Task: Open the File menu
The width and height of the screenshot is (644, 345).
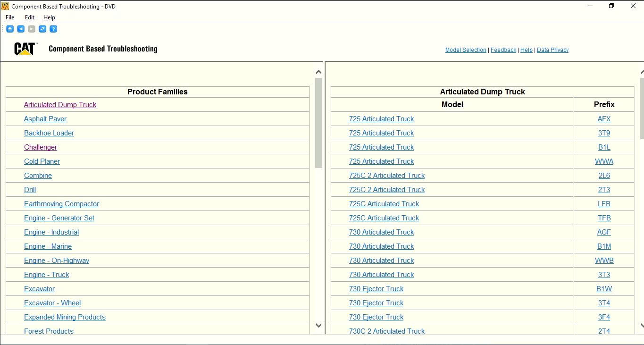Action: click(x=10, y=17)
